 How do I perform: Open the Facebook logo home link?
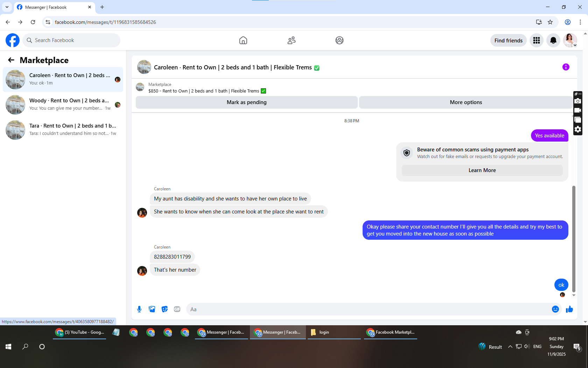tap(13, 40)
